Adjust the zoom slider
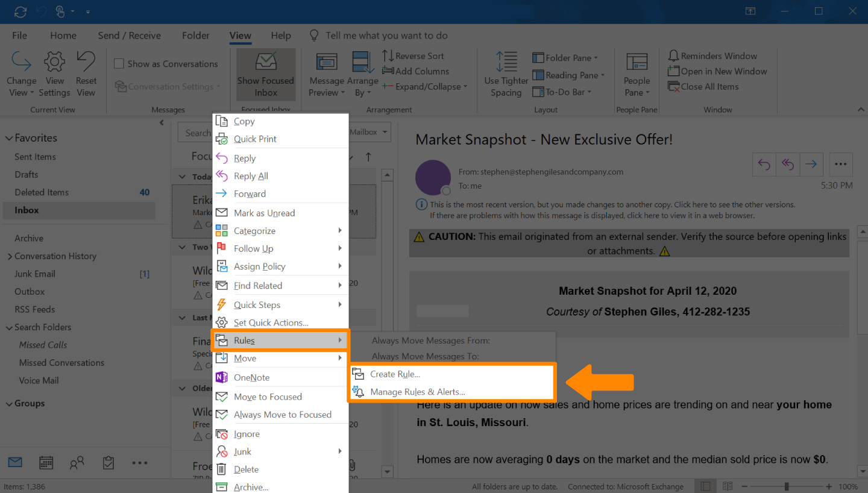The image size is (868, 493). [787, 485]
